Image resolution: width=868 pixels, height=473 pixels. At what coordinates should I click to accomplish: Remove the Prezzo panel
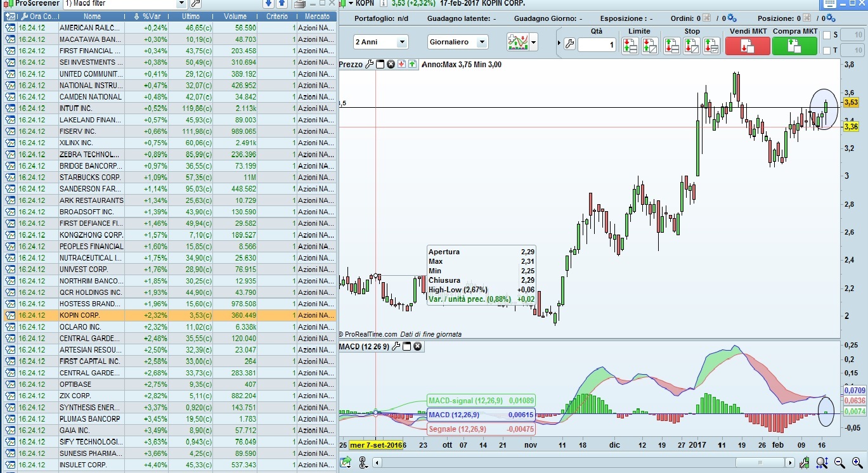click(x=391, y=64)
